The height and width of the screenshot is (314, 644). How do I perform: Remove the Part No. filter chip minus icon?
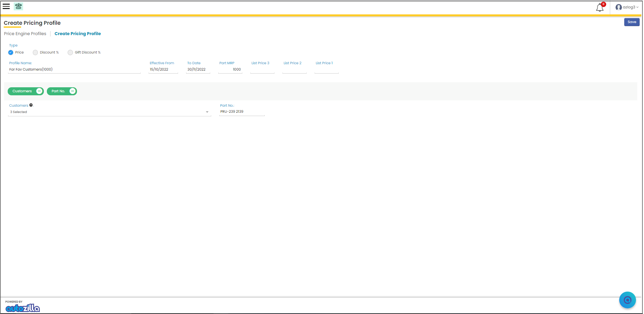tap(72, 91)
